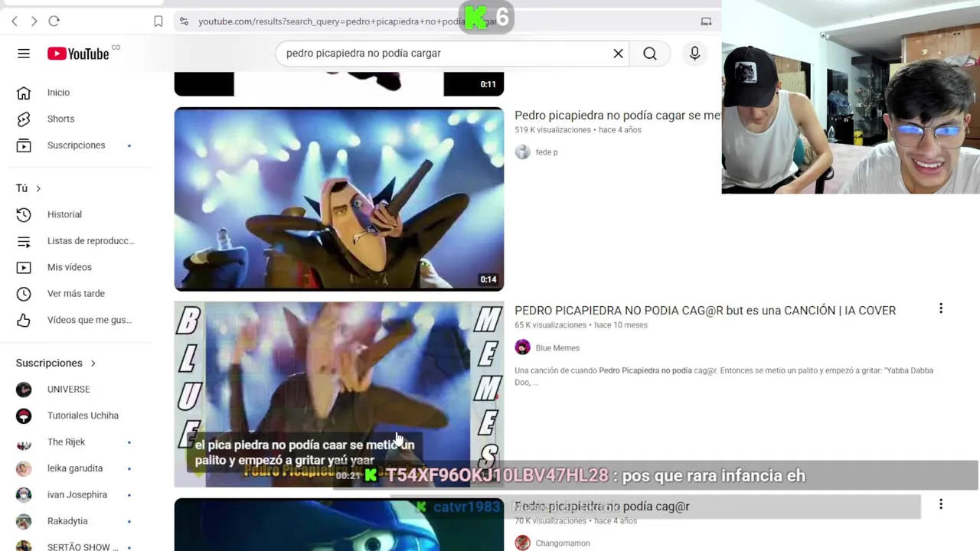
Task: Open options menu for Changomamon video
Action: coord(941,504)
